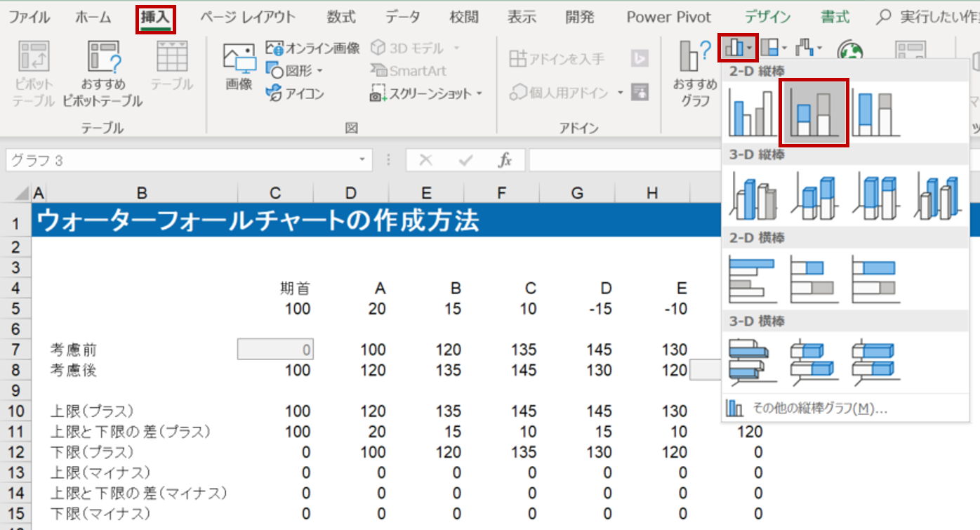Open the 表示 tab
This screenshot has width=980, height=530.
pos(521,18)
